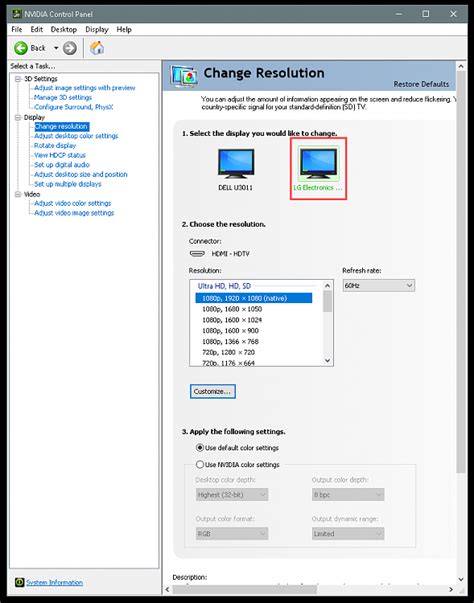
Task: Click the Ultra HD, HD, SD group header
Action: tap(224, 286)
